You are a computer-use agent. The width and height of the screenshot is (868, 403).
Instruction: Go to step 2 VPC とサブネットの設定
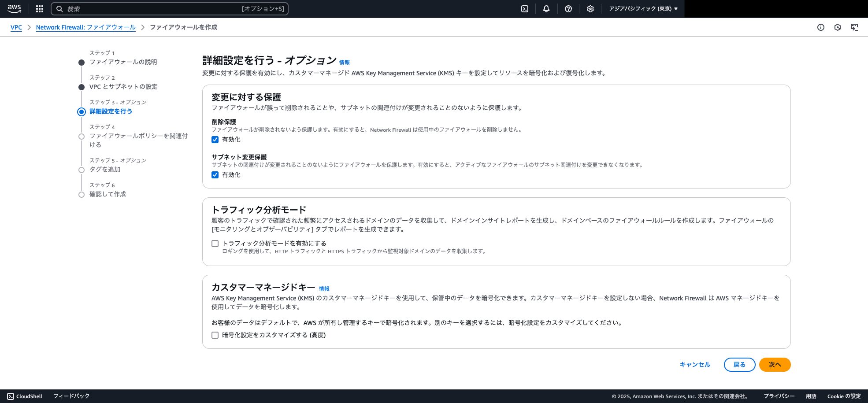pyautogui.click(x=123, y=87)
